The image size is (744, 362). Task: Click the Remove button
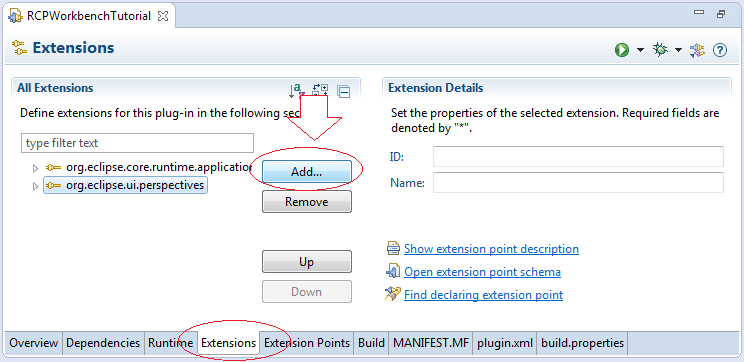click(307, 202)
